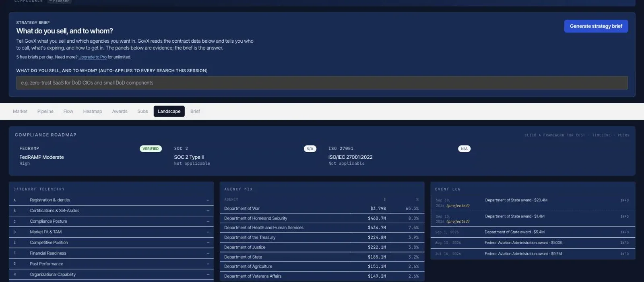Open FedRAMP Moderate framework card

(x=91, y=156)
